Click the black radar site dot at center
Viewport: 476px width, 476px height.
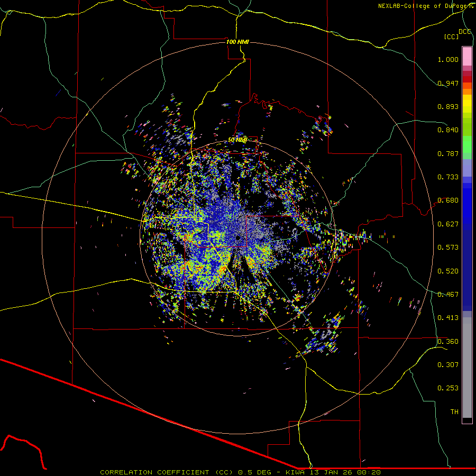(237, 237)
